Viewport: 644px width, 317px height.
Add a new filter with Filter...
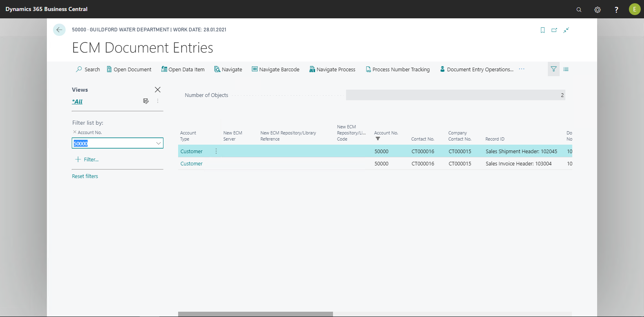[87, 160]
